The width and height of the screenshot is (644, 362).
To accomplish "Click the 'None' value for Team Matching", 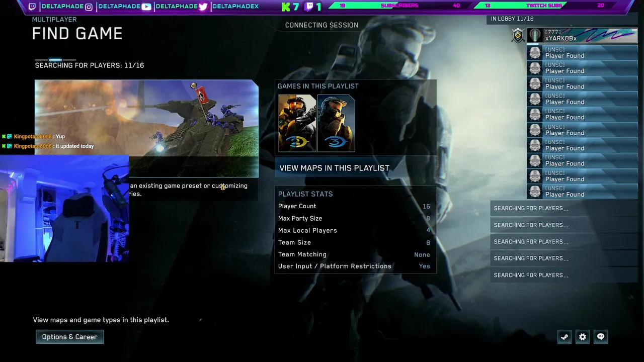I will point(422,254).
